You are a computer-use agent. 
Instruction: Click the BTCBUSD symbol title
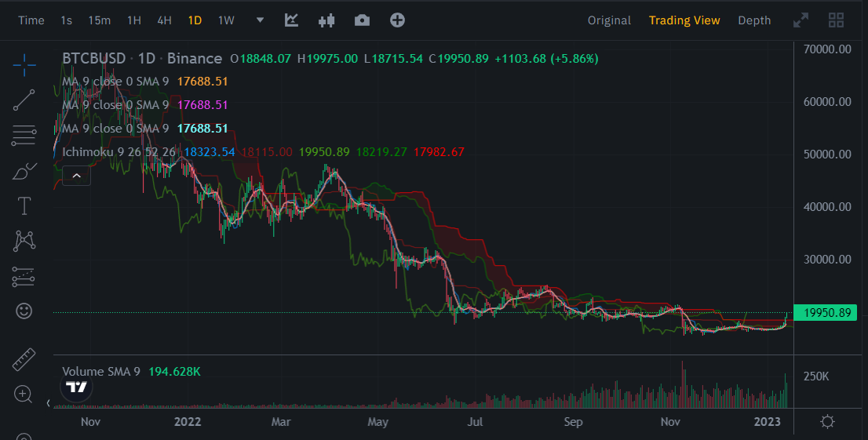coord(94,58)
